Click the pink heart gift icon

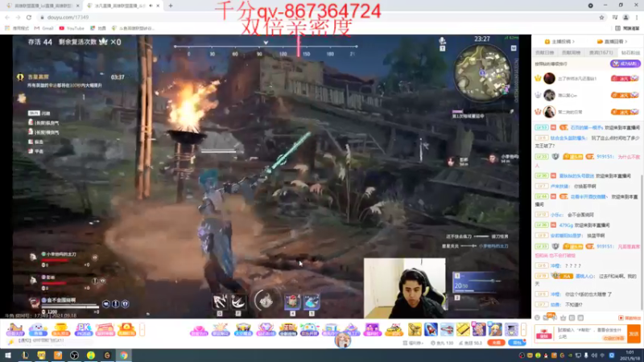199,330
